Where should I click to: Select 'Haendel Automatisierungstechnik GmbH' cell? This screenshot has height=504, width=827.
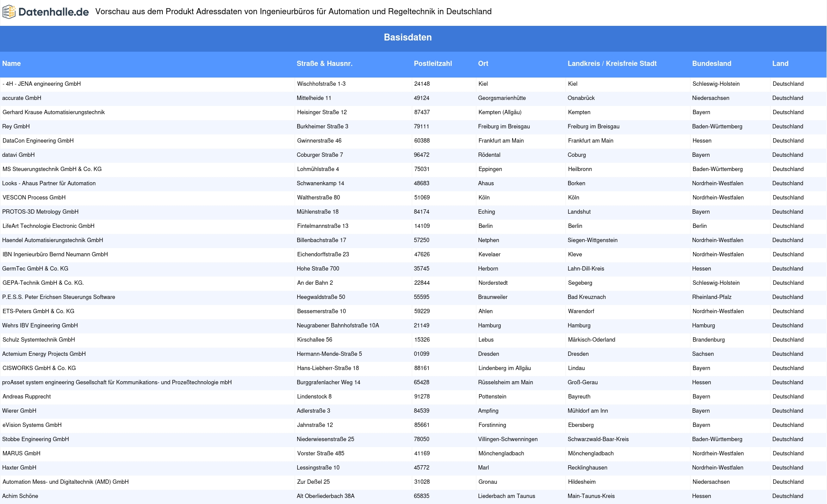tap(53, 240)
